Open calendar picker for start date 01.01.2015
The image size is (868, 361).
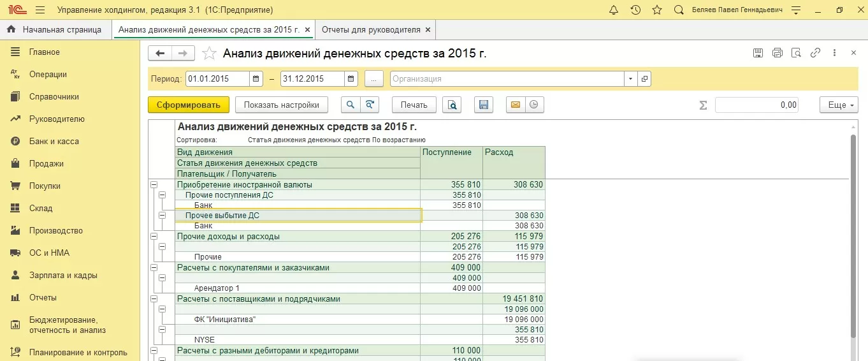tap(256, 79)
